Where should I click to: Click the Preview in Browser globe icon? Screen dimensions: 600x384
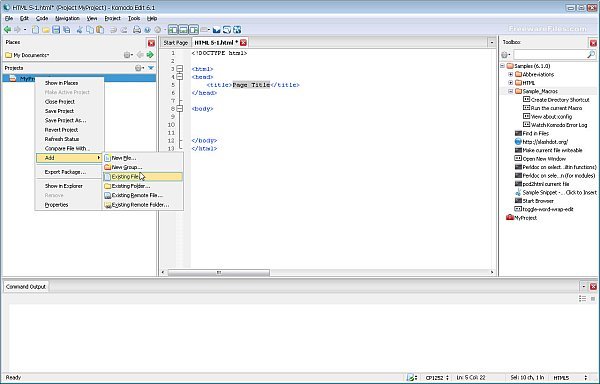point(147,29)
